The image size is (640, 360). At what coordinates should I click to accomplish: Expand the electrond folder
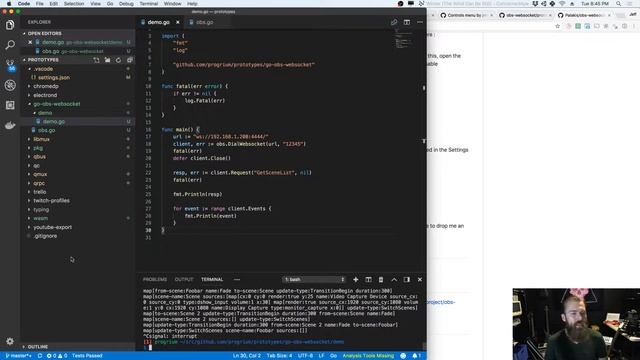pyautogui.click(x=45, y=95)
